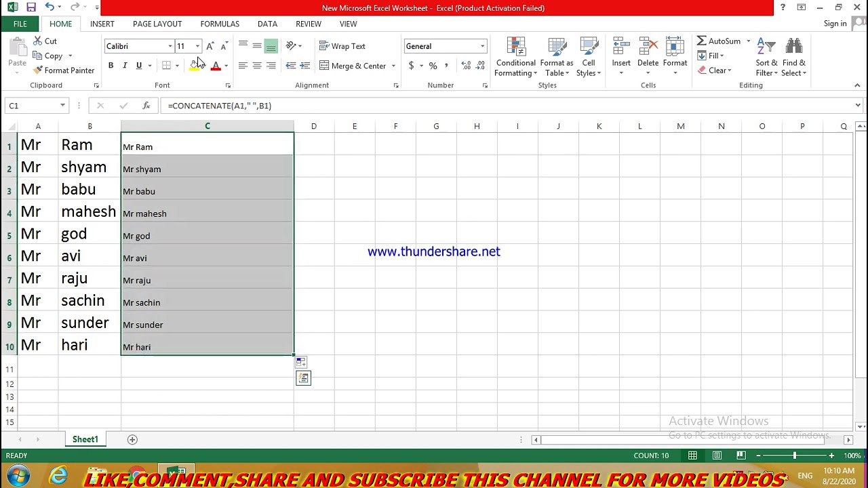Switch to Page Layout view in status bar
The height and width of the screenshot is (488, 868).
coord(717,455)
